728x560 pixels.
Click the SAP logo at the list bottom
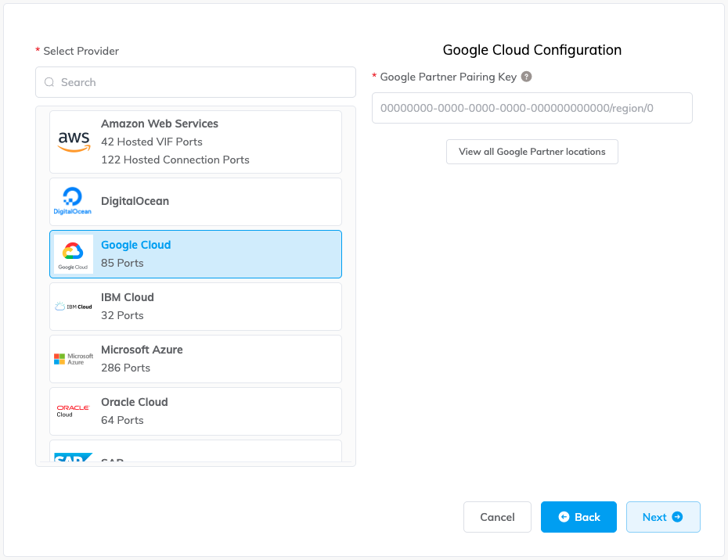point(73,457)
